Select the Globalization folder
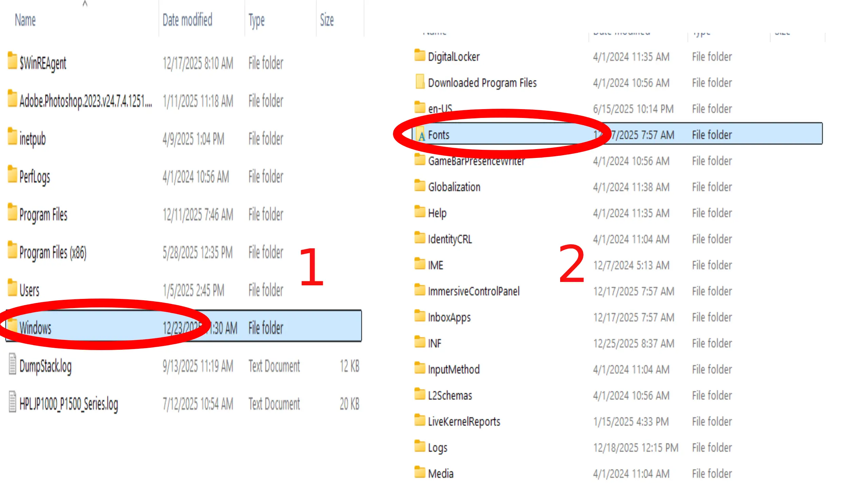 click(x=454, y=187)
